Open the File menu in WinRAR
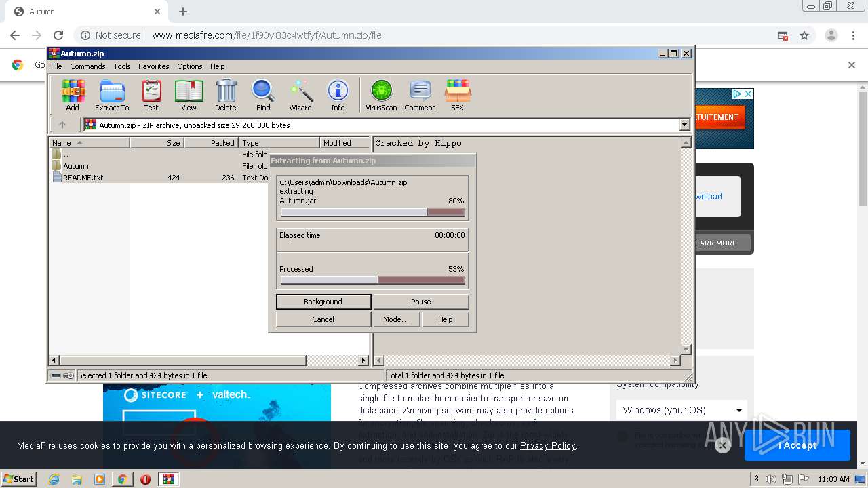 tap(56, 66)
